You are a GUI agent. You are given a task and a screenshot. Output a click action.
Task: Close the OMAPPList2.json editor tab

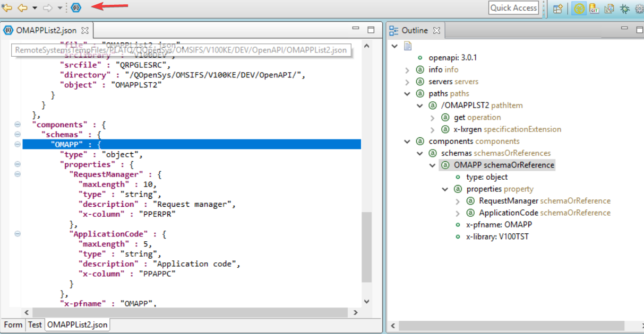pos(85,30)
